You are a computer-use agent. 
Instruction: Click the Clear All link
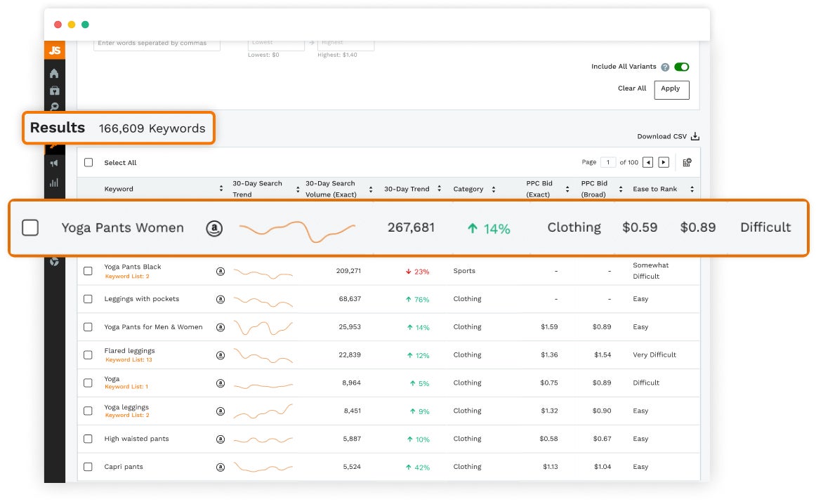pyautogui.click(x=632, y=88)
